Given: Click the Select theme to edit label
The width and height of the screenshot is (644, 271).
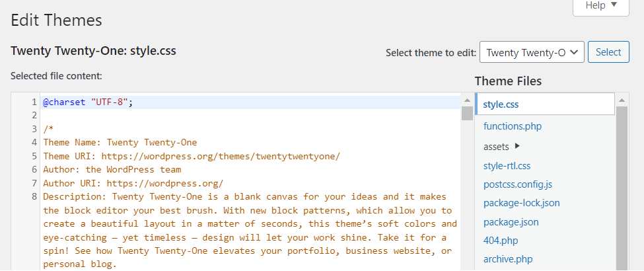Looking at the screenshot, I should pos(431,53).
